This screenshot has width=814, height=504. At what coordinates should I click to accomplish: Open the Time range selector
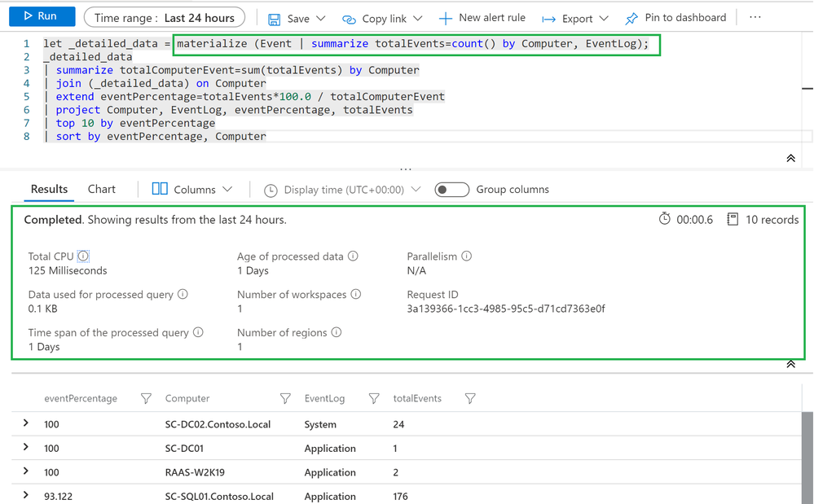[x=164, y=18]
